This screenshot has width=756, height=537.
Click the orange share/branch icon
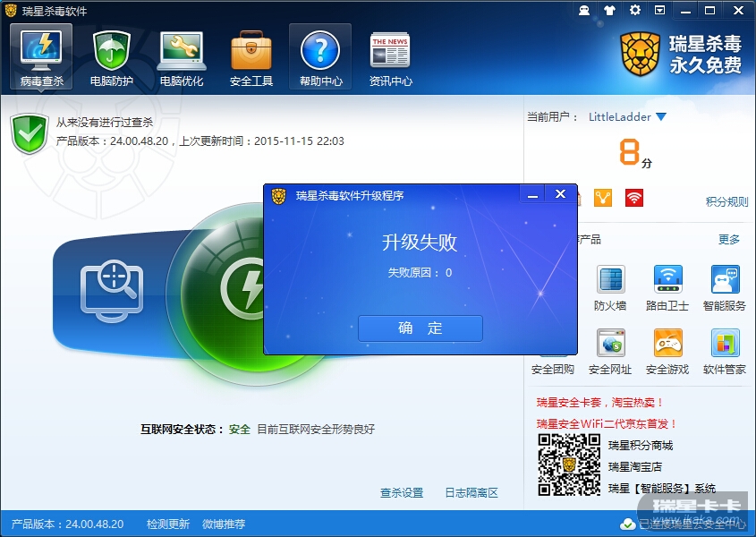click(603, 198)
